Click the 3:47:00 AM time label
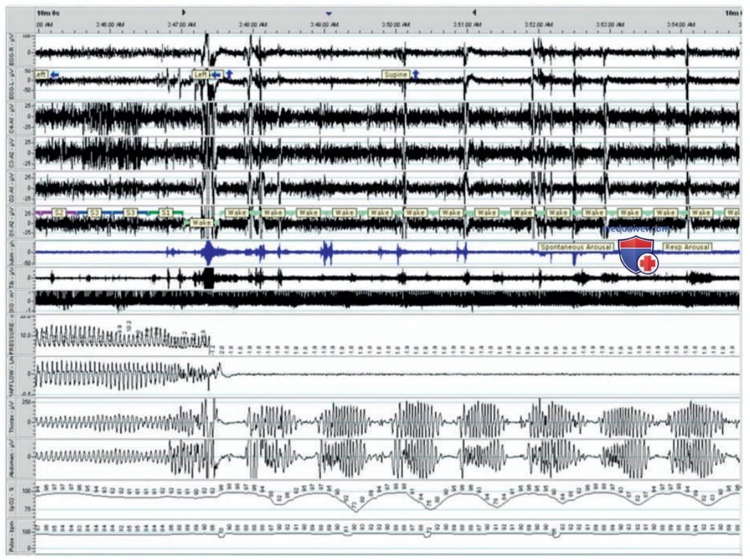This screenshot has height=560, width=750. point(182,24)
